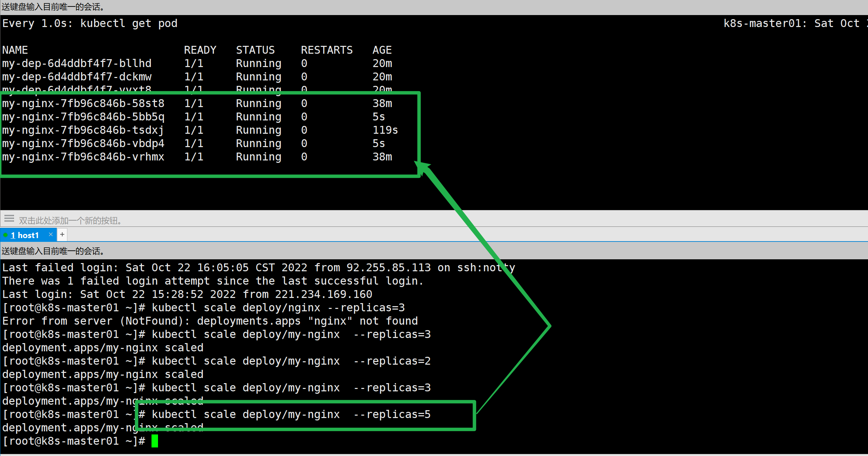Click pod name my-dep-6d4ddbf4f7-dckmw

point(77,77)
